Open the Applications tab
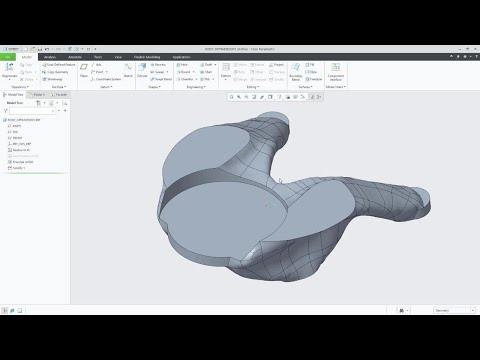The width and height of the screenshot is (480, 360). pyautogui.click(x=182, y=57)
